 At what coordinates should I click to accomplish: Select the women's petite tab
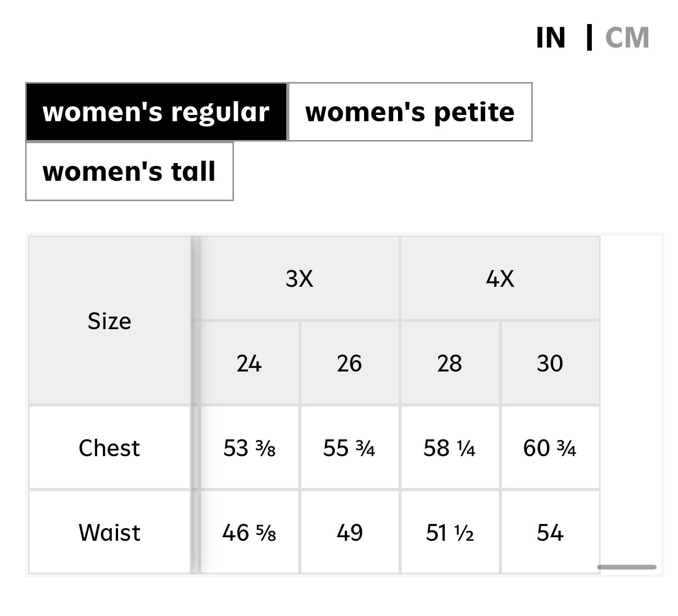click(410, 112)
